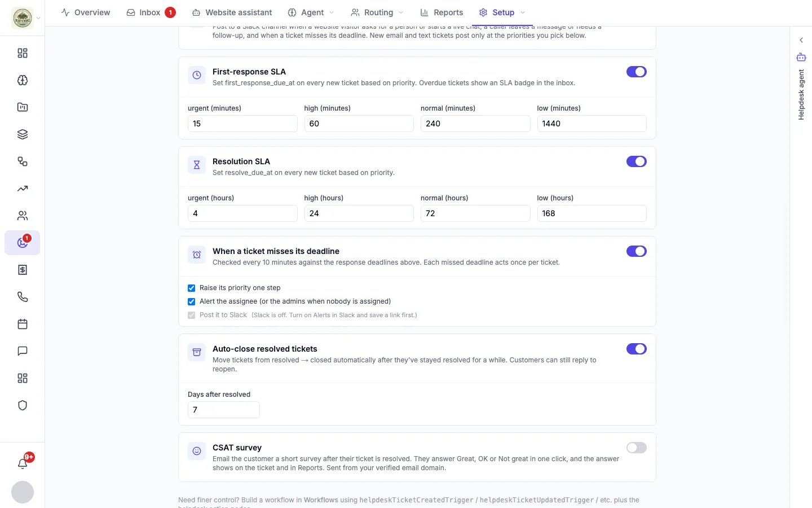Focus the low (hours) resolution input

pos(592,213)
